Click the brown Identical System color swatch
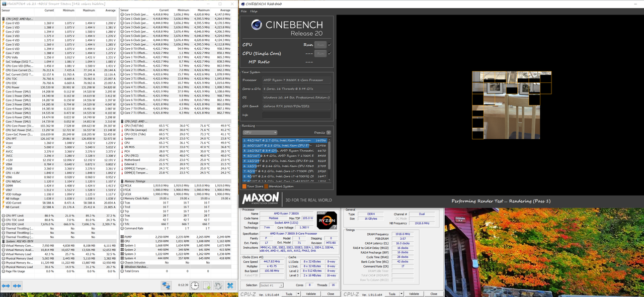This screenshot has width=644, height=297. (267, 186)
